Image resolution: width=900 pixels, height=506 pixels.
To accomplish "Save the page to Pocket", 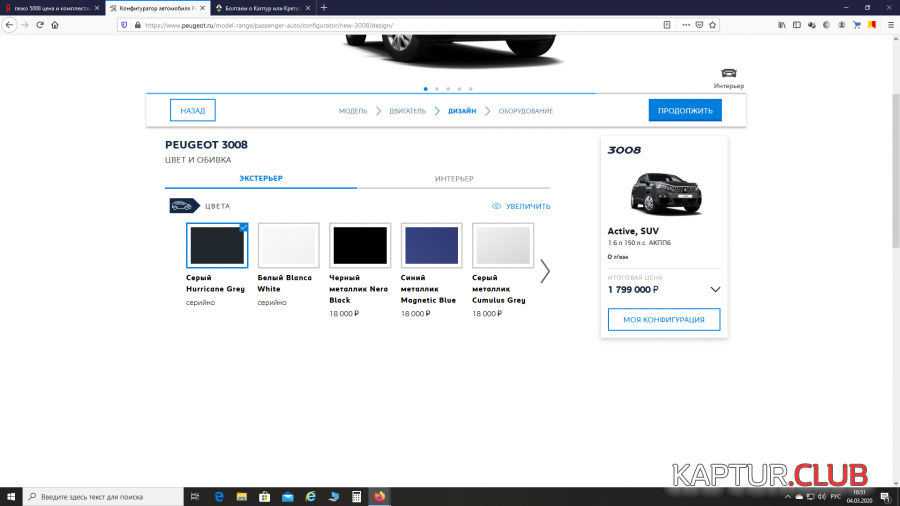I will click(x=699, y=25).
